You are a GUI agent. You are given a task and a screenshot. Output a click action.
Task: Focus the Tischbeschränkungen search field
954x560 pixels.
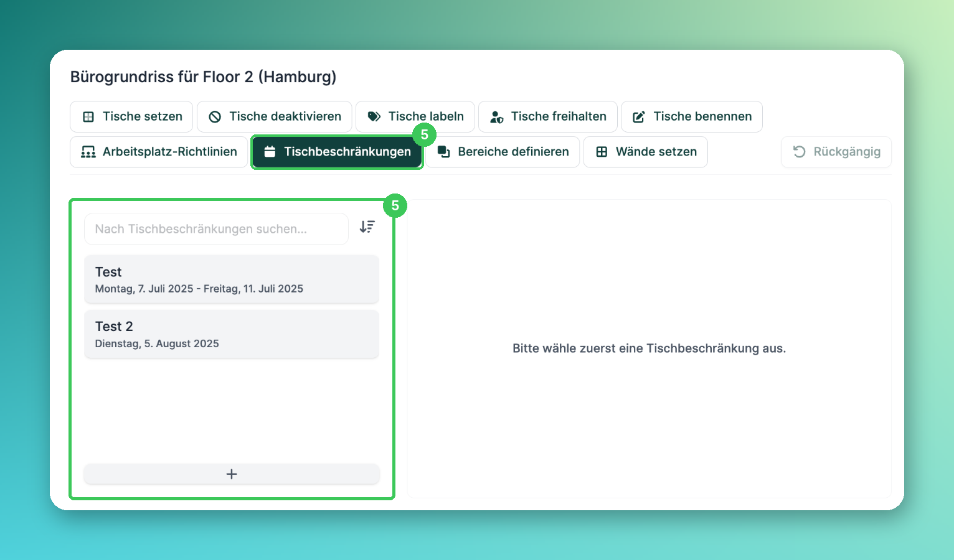coord(216,229)
